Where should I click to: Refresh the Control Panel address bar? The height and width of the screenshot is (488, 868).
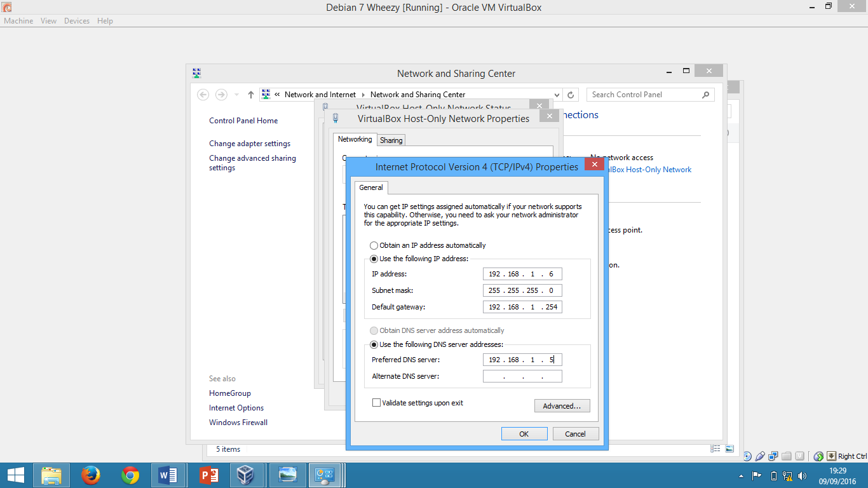click(571, 95)
